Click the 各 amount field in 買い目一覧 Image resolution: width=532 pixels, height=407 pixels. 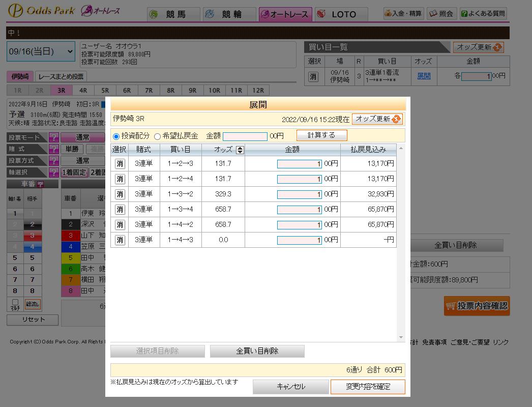[477, 76]
